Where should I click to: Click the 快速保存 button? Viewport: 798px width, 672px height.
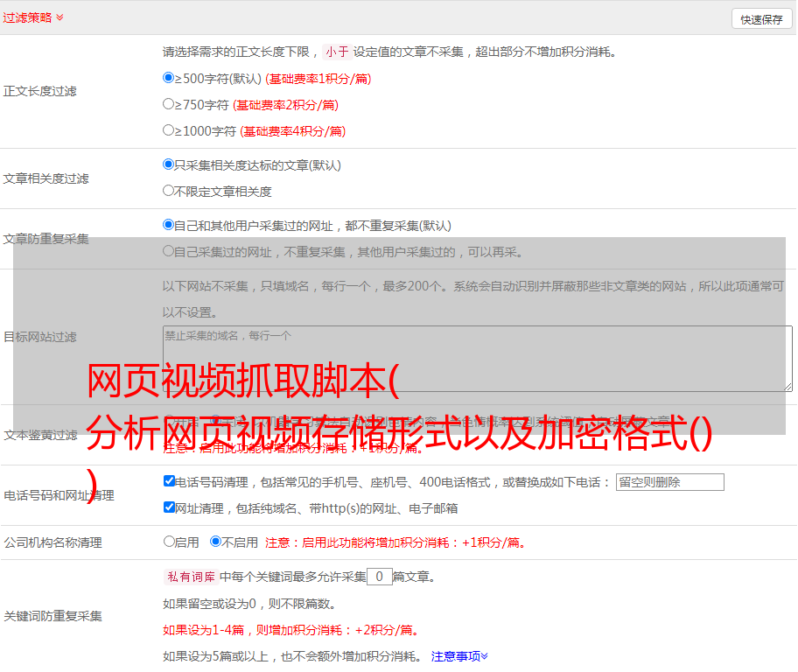[761, 19]
